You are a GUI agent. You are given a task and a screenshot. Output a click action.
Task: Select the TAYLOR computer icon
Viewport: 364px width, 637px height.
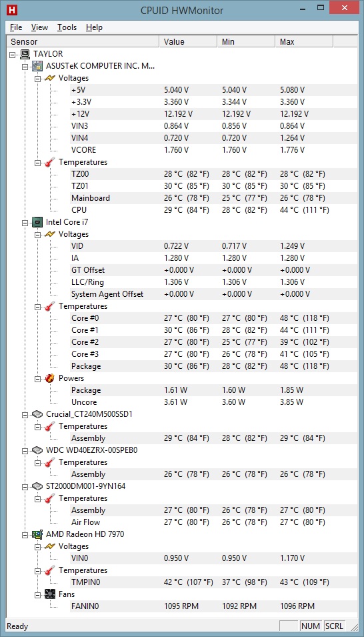coord(25,53)
